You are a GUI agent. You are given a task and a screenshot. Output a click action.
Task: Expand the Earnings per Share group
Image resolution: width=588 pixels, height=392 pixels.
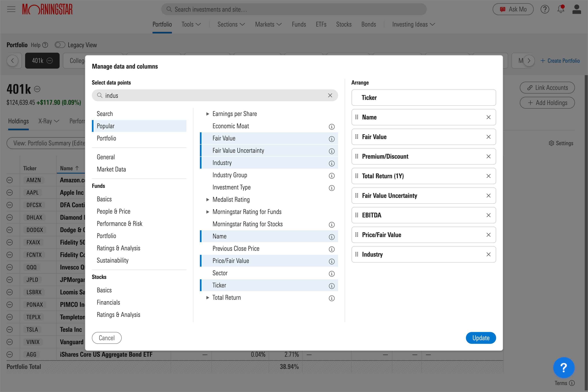pyautogui.click(x=208, y=114)
